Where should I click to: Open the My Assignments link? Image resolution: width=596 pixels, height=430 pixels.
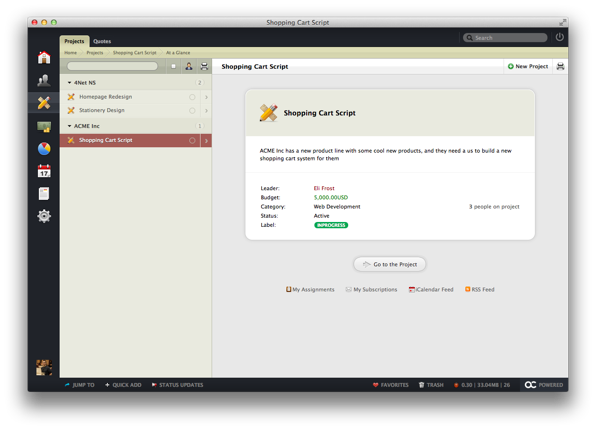pos(310,289)
